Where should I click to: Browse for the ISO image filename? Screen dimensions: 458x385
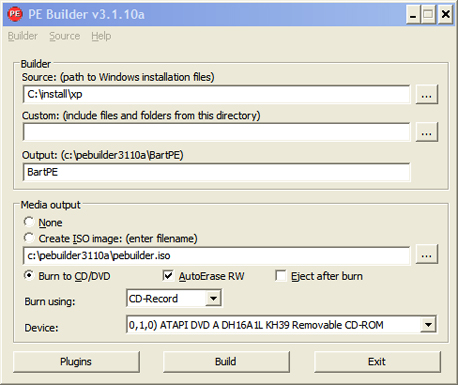pos(426,255)
